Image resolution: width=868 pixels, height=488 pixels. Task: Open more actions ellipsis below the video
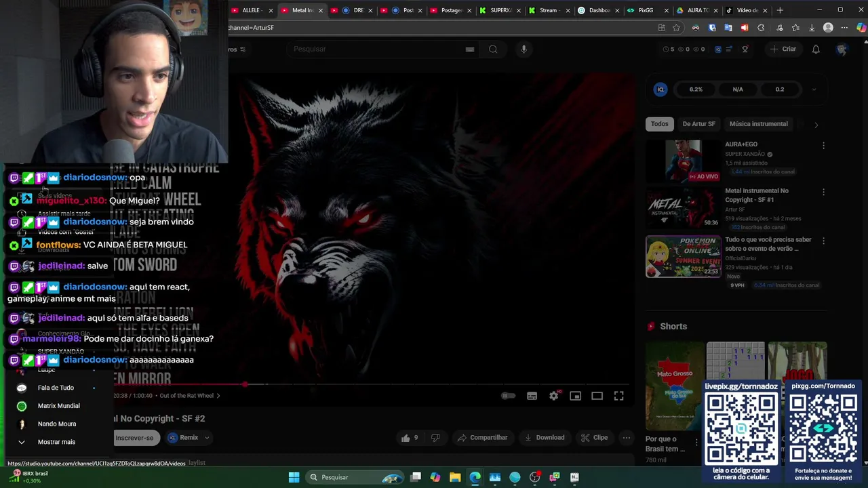point(626,438)
